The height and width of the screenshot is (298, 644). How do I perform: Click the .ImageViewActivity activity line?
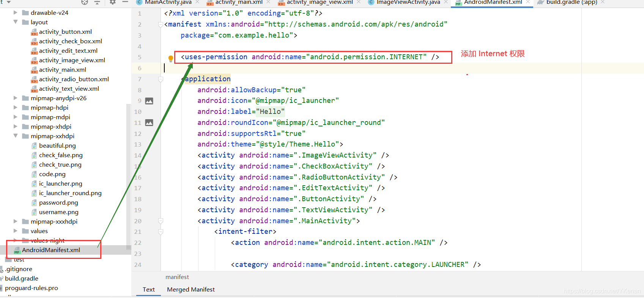tap(293, 155)
